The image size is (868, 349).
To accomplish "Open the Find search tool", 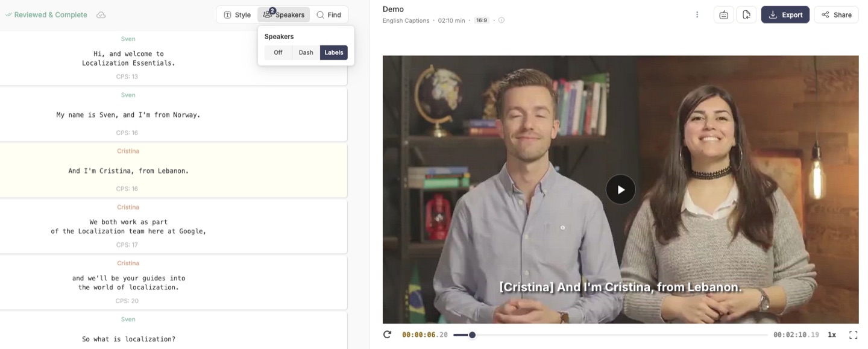I will pos(329,15).
